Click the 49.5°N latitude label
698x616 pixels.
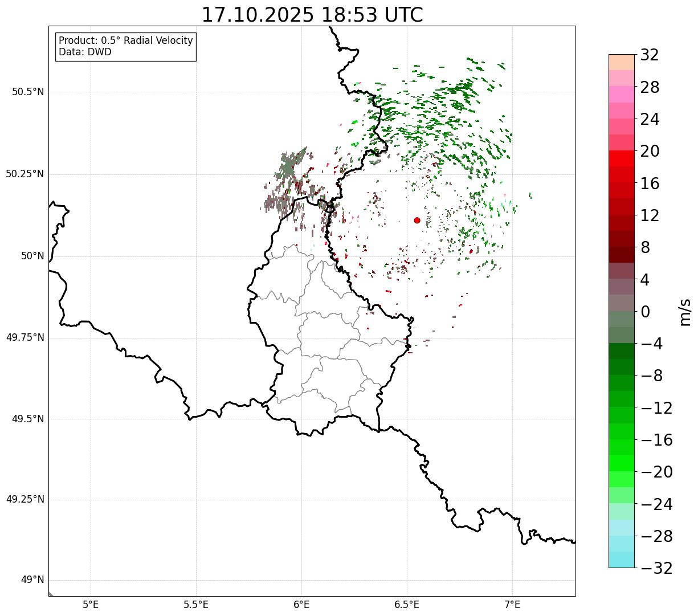pyautogui.click(x=28, y=419)
